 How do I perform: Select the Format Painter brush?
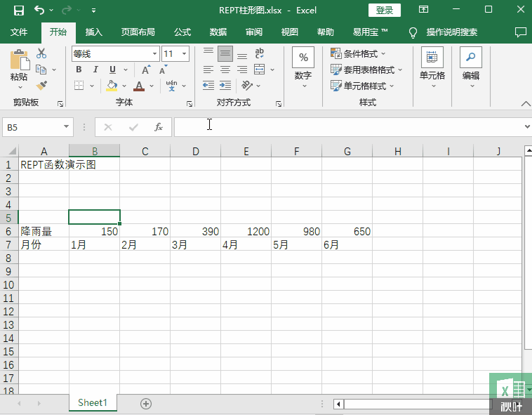point(41,85)
